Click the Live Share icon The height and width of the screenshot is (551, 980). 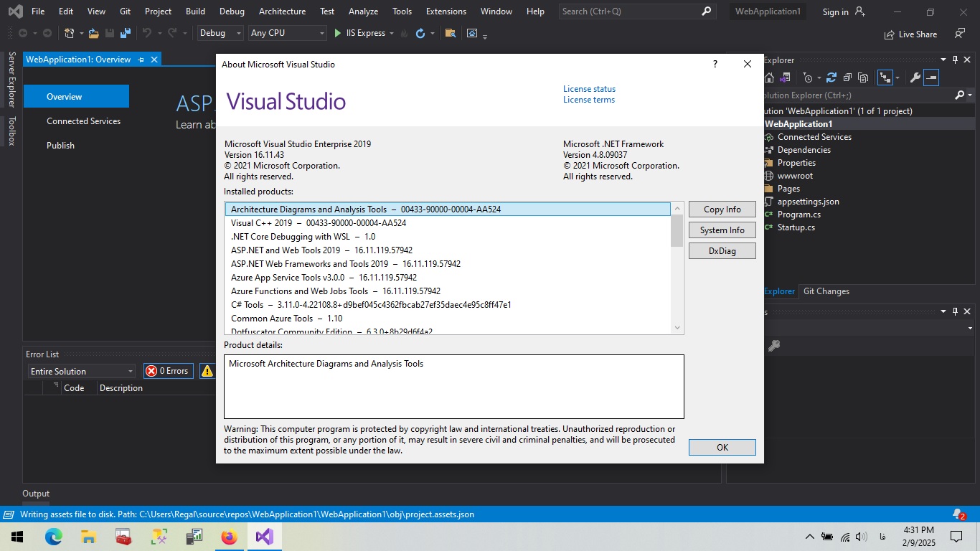[890, 34]
